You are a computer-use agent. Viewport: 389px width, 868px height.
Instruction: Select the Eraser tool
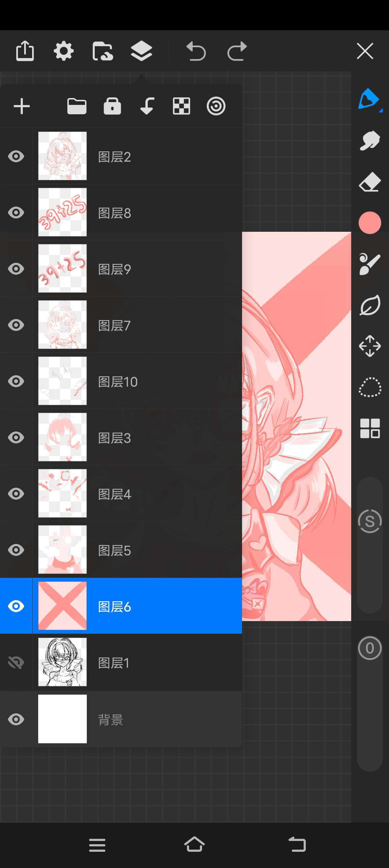[x=370, y=182]
